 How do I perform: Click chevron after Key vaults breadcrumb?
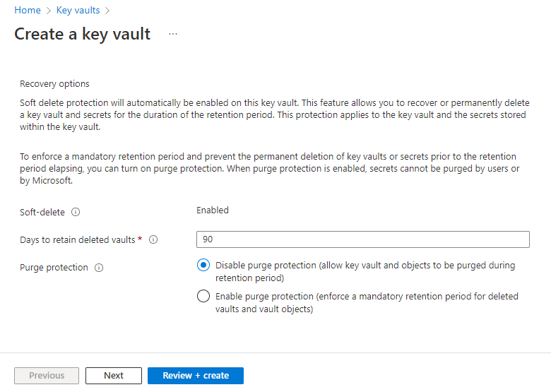tap(107, 11)
